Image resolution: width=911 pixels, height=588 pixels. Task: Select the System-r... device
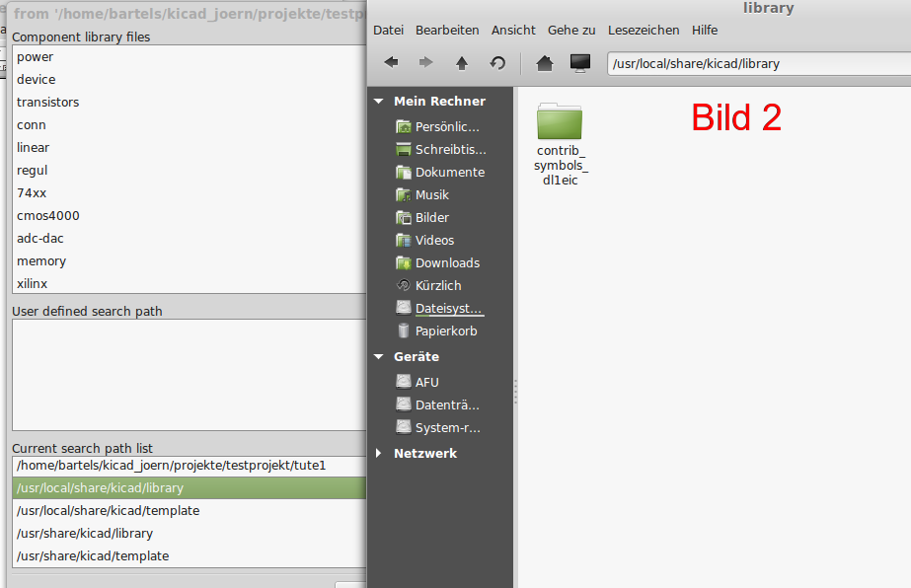pyautogui.click(x=438, y=427)
